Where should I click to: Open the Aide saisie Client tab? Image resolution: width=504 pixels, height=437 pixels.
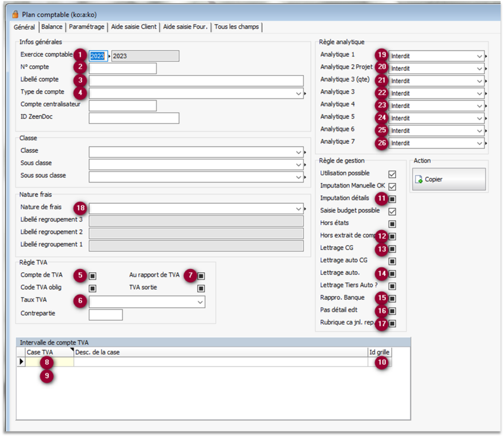pos(134,27)
